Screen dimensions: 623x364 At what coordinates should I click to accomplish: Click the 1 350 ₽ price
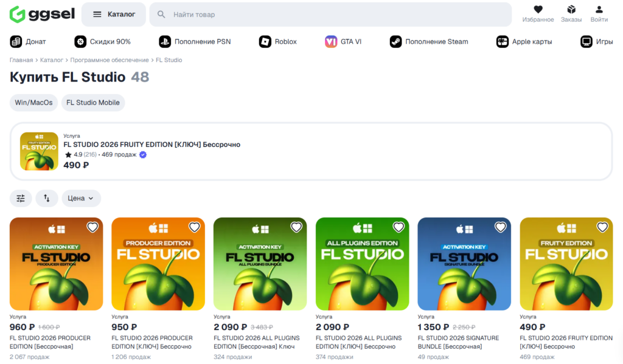click(433, 327)
